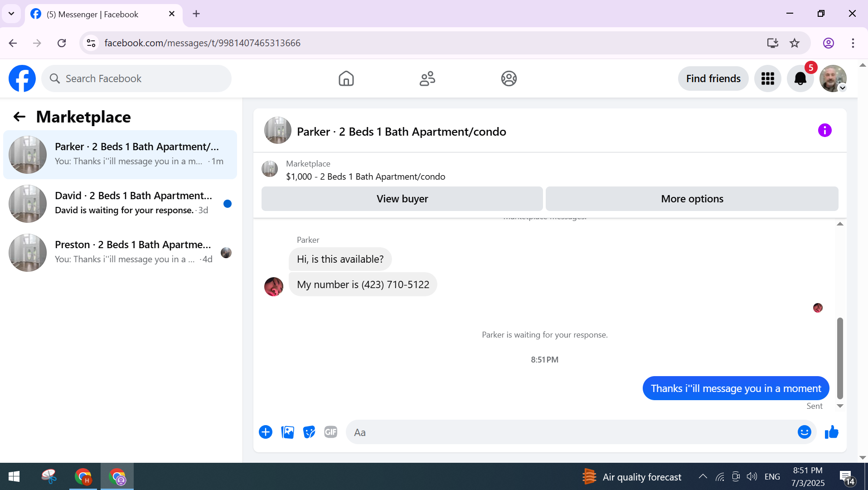Bookmark this tab star icon

(x=795, y=43)
